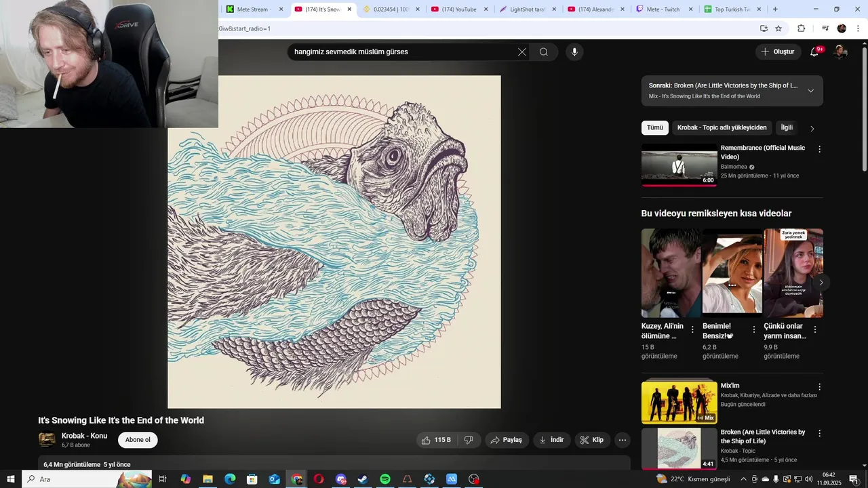The width and height of the screenshot is (868, 488).
Task: Open Task View on the taskbar
Action: 163,479
